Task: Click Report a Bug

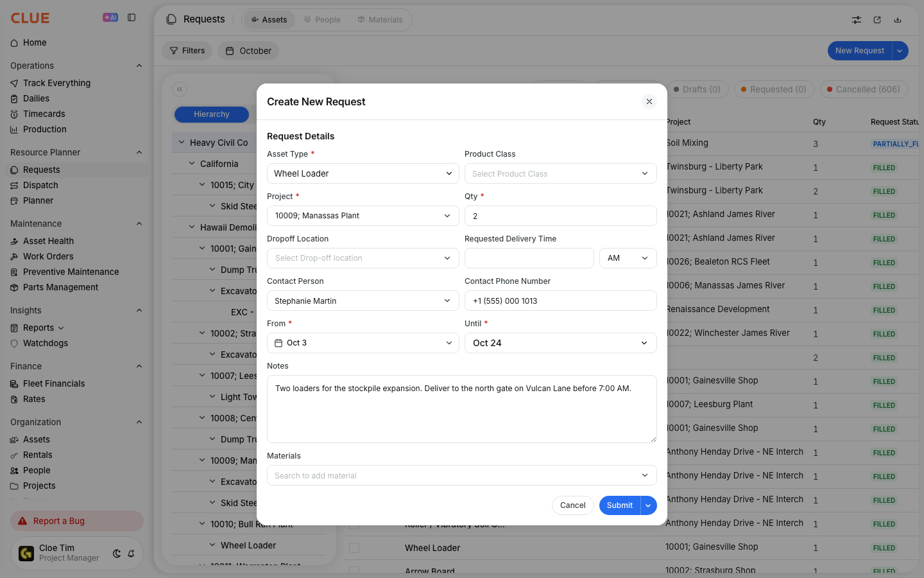Action: tap(77, 521)
